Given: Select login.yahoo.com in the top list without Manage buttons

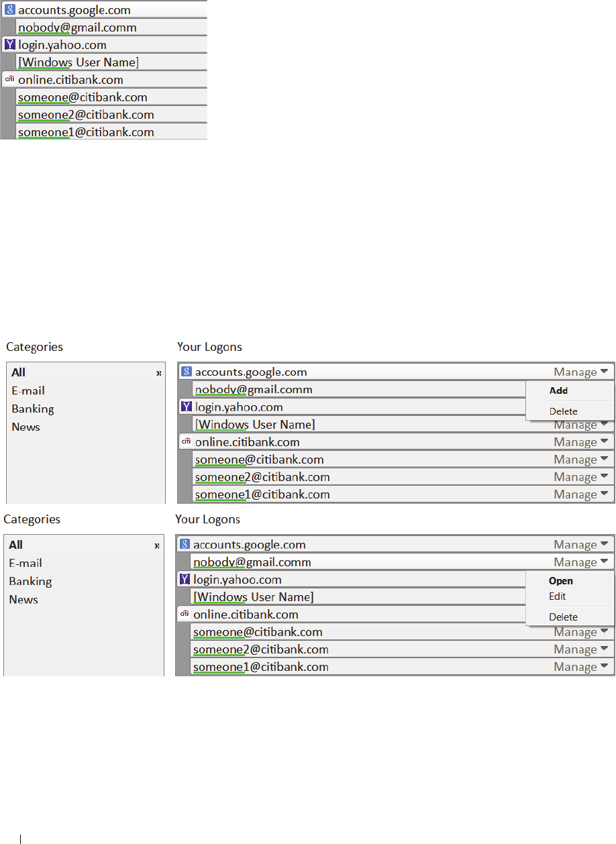Looking at the screenshot, I should [105, 45].
